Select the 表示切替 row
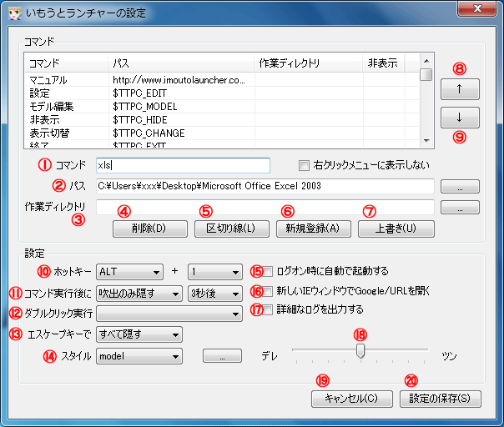The height and width of the screenshot is (427, 504). tap(222, 133)
